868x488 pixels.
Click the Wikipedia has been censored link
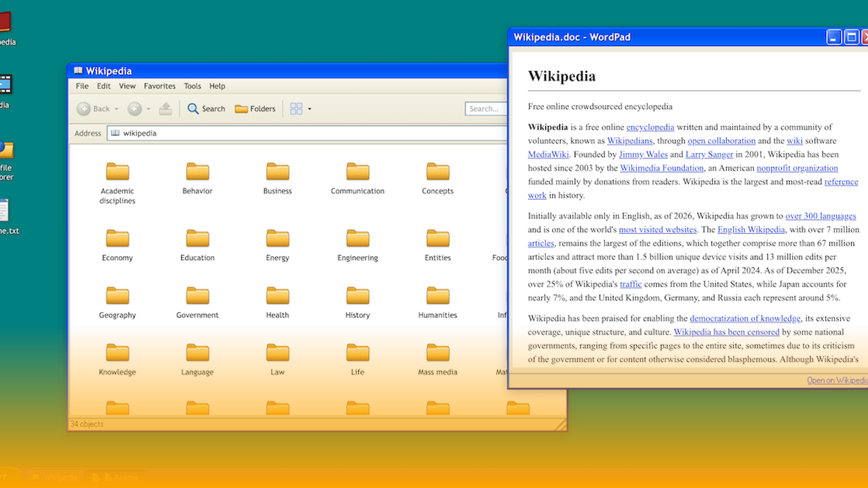726,332
